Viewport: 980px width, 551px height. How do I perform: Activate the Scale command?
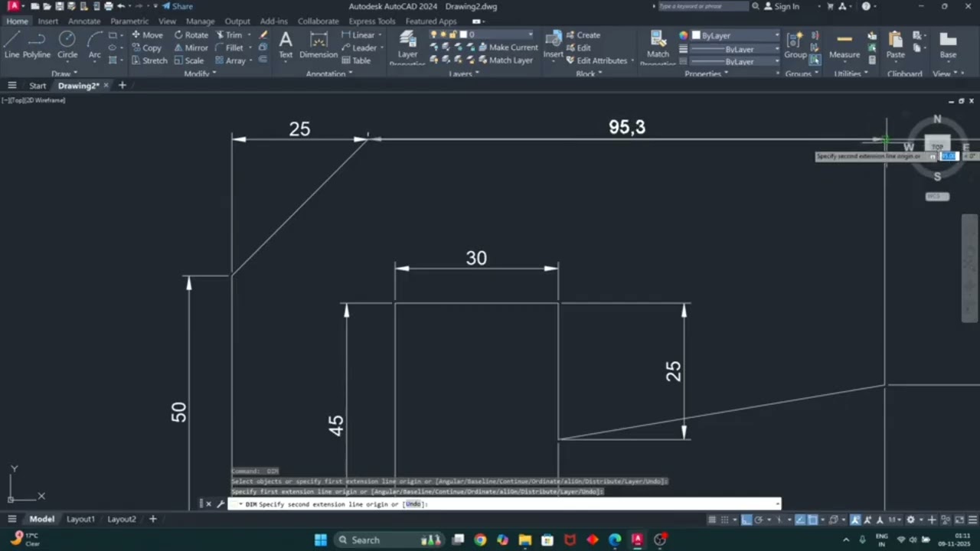[x=188, y=60]
